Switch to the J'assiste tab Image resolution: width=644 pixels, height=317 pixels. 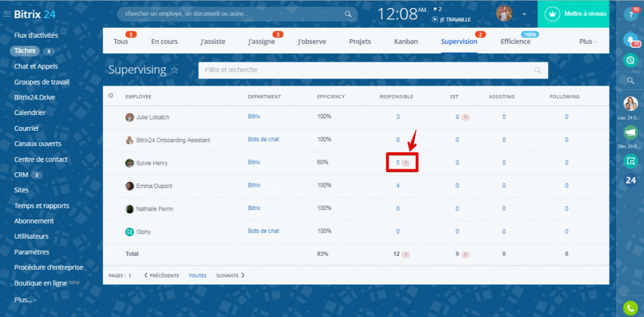[213, 42]
